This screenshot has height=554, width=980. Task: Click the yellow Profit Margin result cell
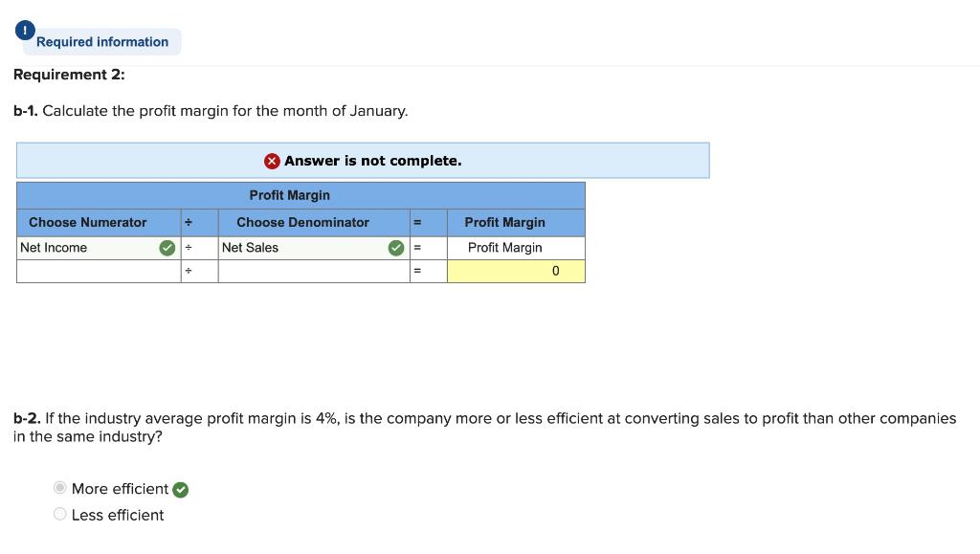pos(516,271)
